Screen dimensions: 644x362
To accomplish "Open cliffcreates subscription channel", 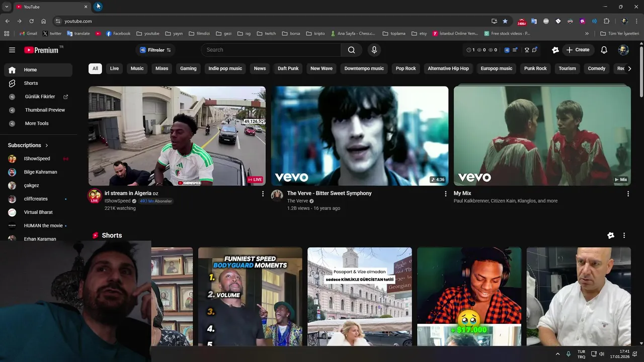I will click(38, 199).
